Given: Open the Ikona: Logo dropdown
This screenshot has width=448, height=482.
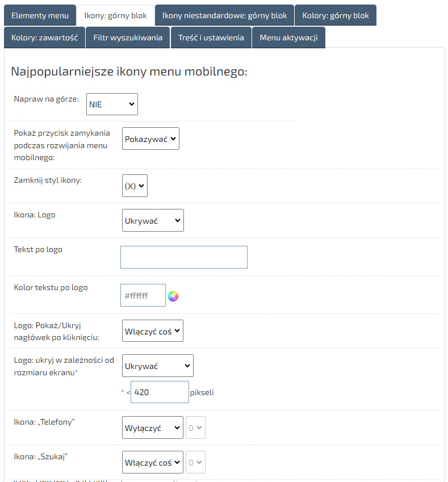Looking at the screenshot, I should tap(153, 220).
